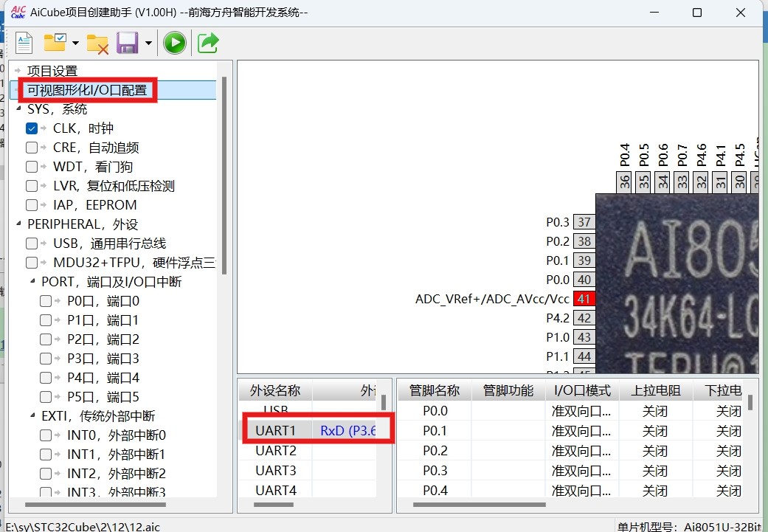The width and height of the screenshot is (768, 532).
Task: Maximize the AiCube window
Action: tap(697, 13)
